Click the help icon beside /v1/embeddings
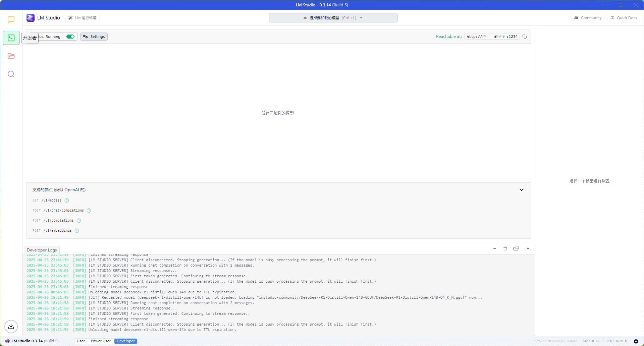 pos(77,230)
